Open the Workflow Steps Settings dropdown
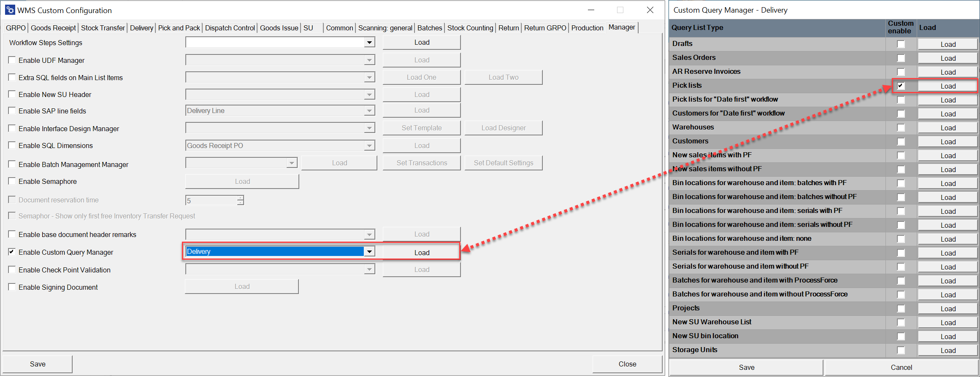Screen dimensions: 980x377 (x=369, y=42)
